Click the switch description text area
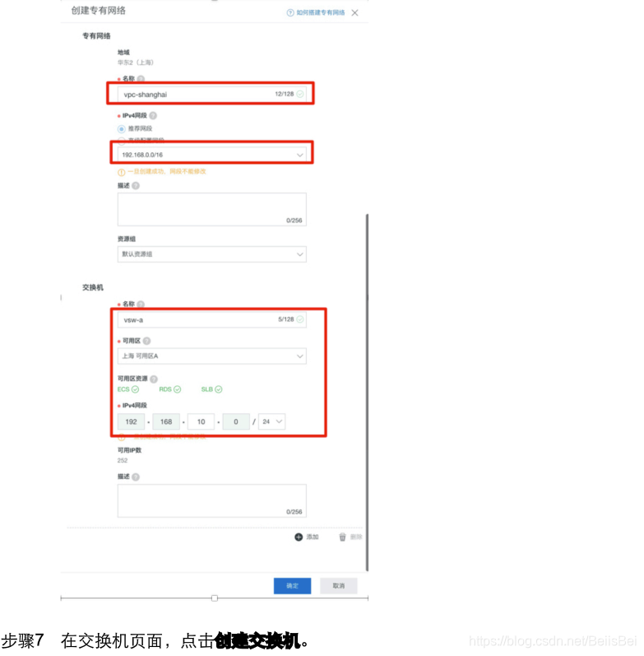This screenshot has height=656, width=644. click(211, 500)
